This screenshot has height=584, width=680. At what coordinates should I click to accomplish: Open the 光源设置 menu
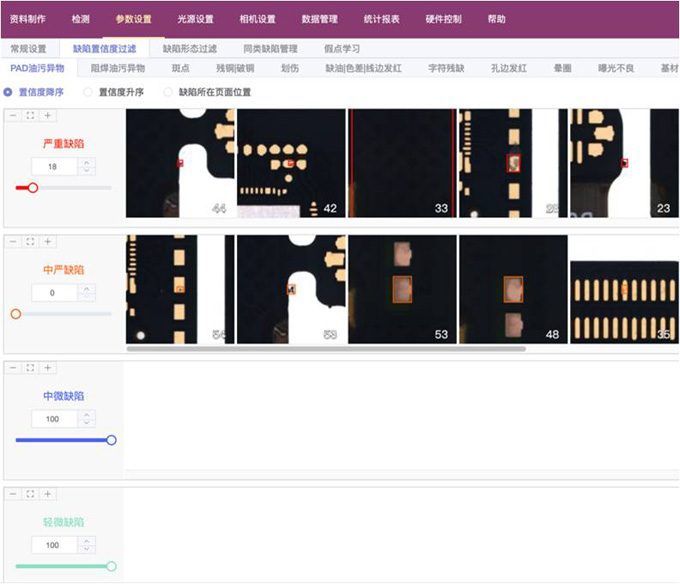(195, 19)
